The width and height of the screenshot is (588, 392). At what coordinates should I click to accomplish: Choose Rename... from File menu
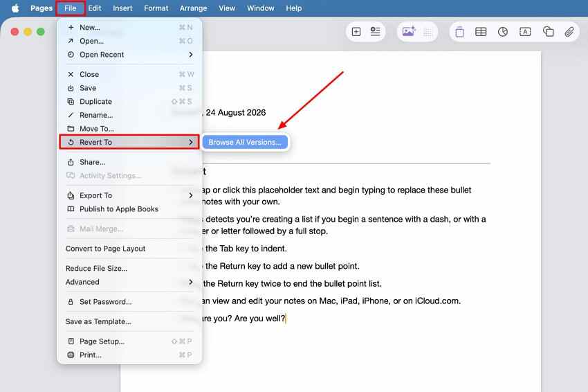click(129, 115)
